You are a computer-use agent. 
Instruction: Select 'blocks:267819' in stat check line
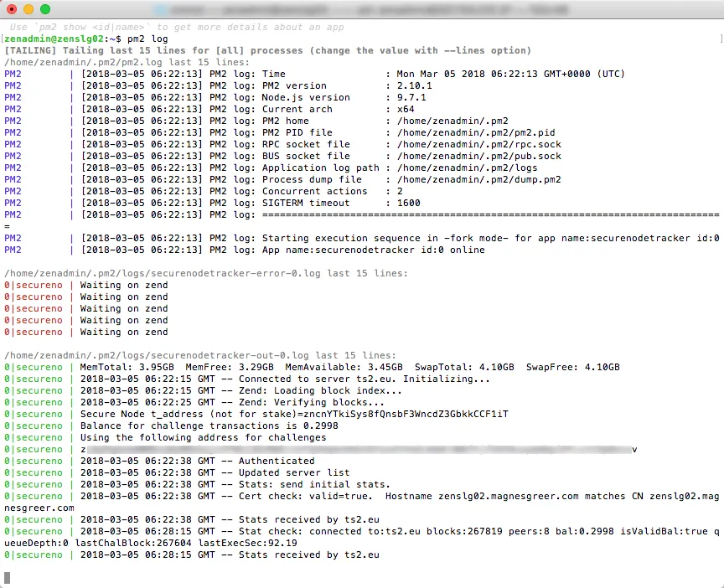464,532
